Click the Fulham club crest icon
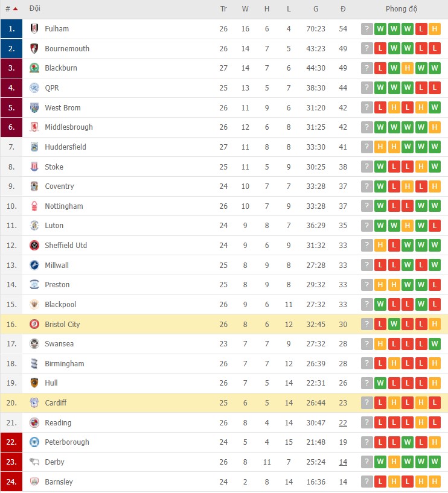The height and width of the screenshot is (493, 448). pyautogui.click(x=34, y=29)
